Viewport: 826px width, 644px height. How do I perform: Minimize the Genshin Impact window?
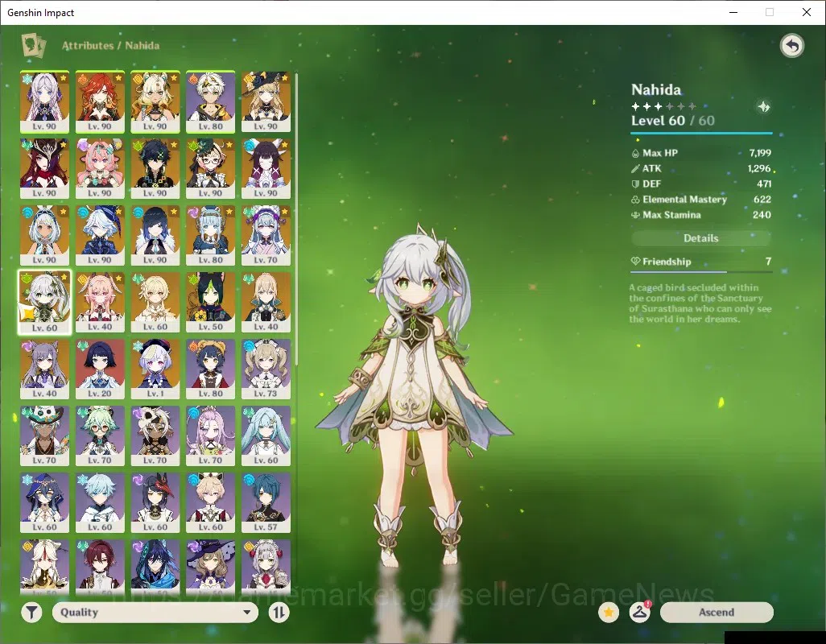[x=733, y=12]
